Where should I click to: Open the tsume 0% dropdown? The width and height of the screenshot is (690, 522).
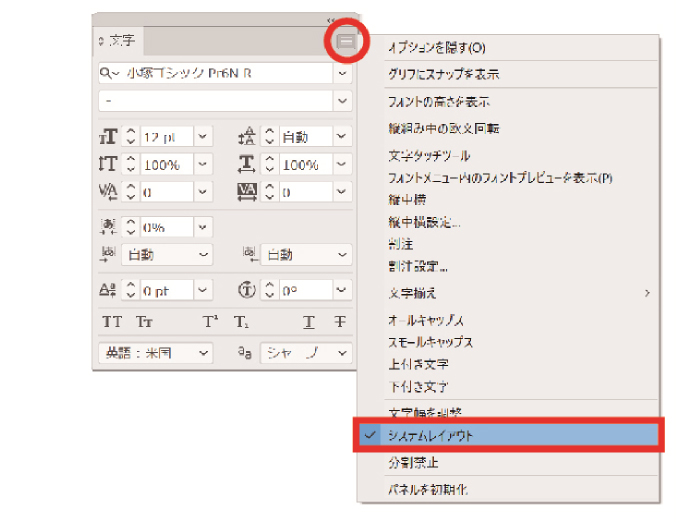[x=202, y=227]
